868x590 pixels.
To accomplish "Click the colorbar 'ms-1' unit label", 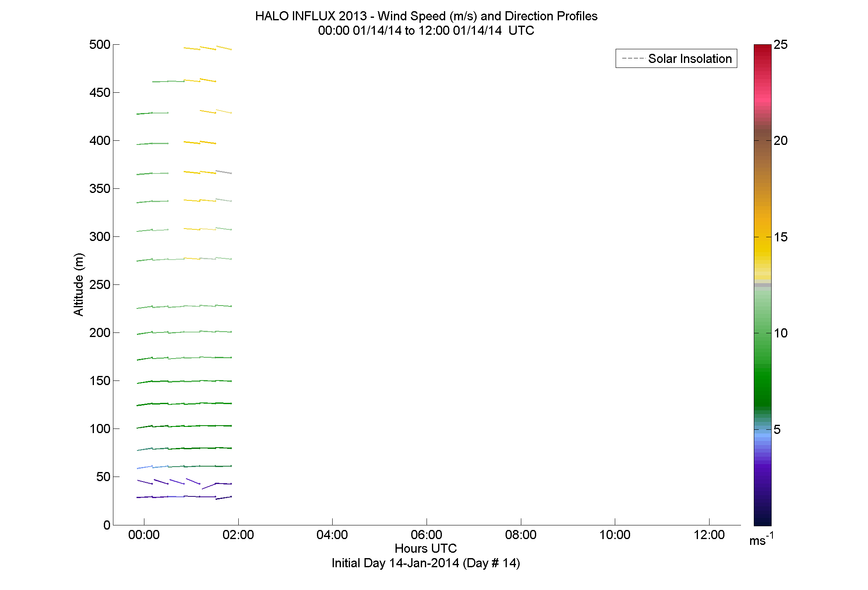I will pos(762,539).
